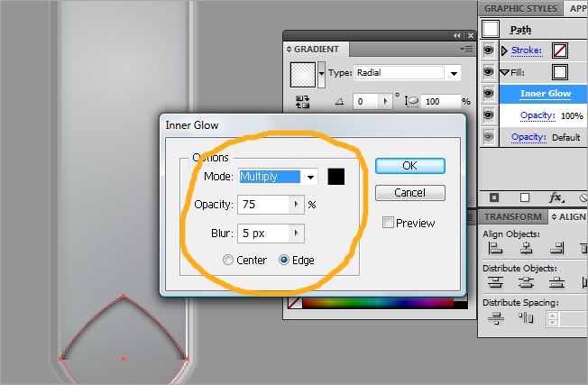Image resolution: width=588 pixels, height=385 pixels.
Task: Click Add New Fill icon
Action: [525, 197]
